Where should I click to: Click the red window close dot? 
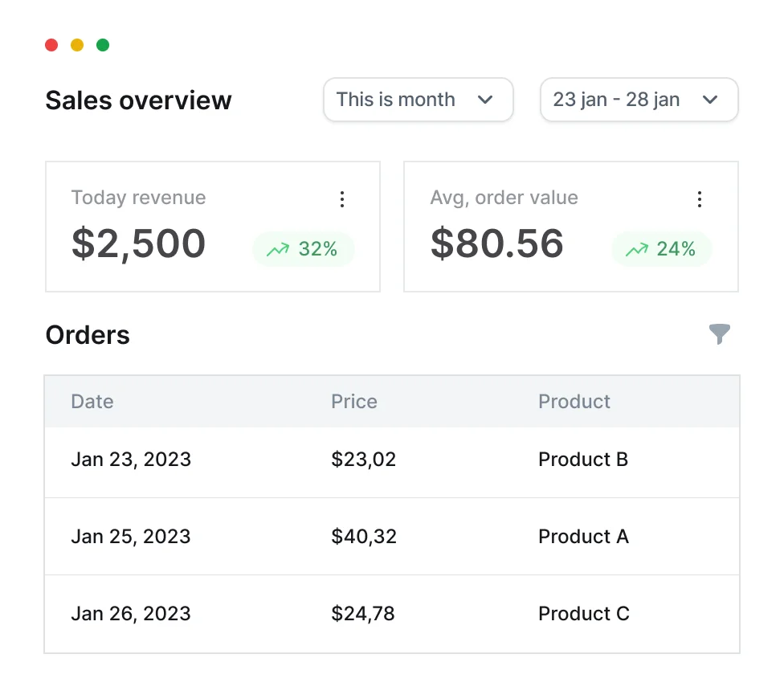point(51,45)
